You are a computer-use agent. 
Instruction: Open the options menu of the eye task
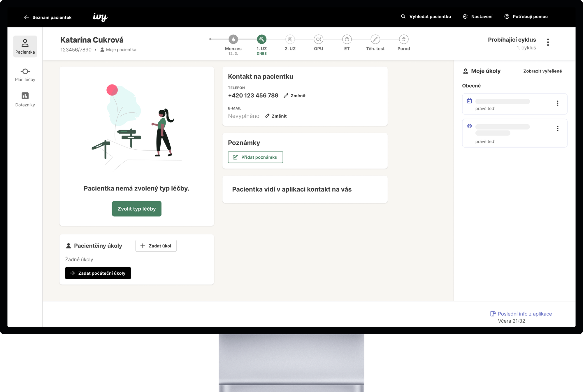pyautogui.click(x=558, y=128)
